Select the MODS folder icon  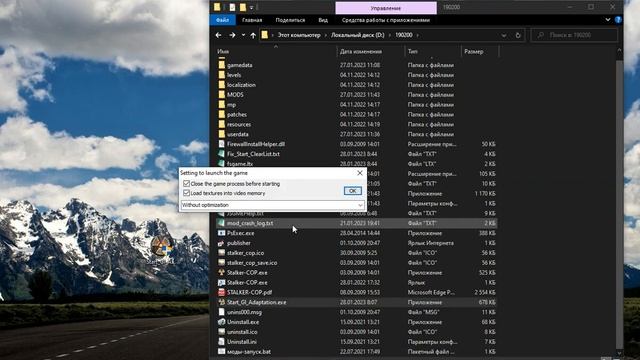pos(221,95)
